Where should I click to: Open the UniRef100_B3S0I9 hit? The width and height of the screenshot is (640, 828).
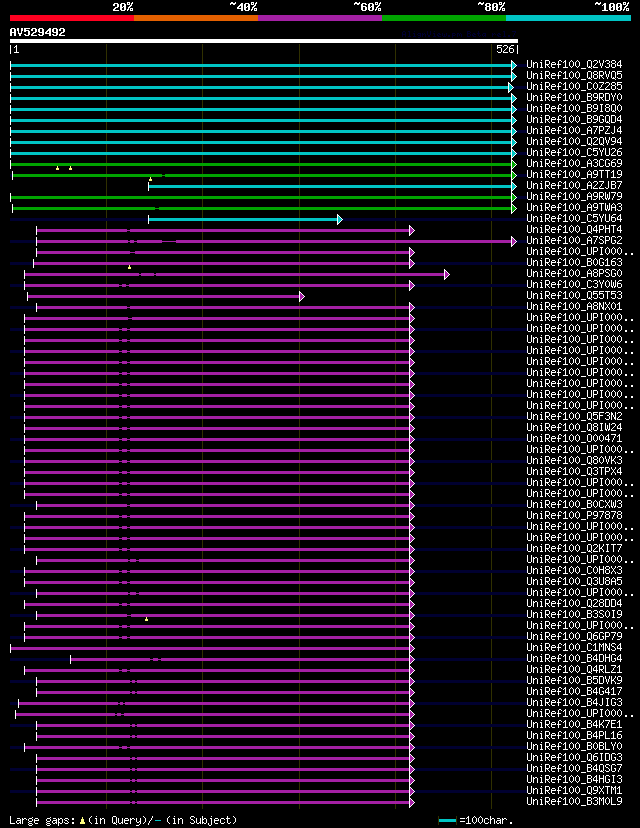click(574, 614)
